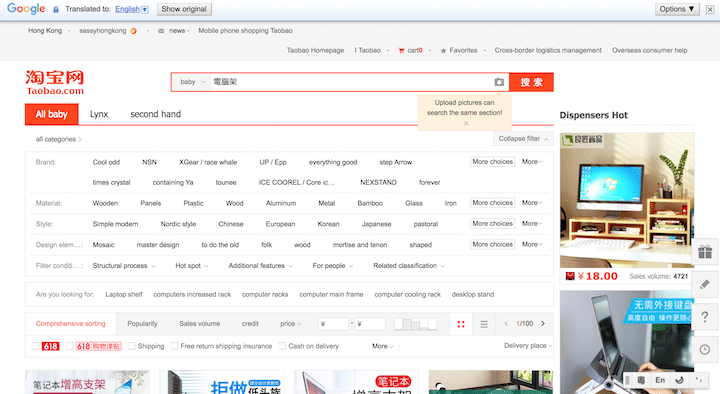Collapse filter panel

coord(523,139)
